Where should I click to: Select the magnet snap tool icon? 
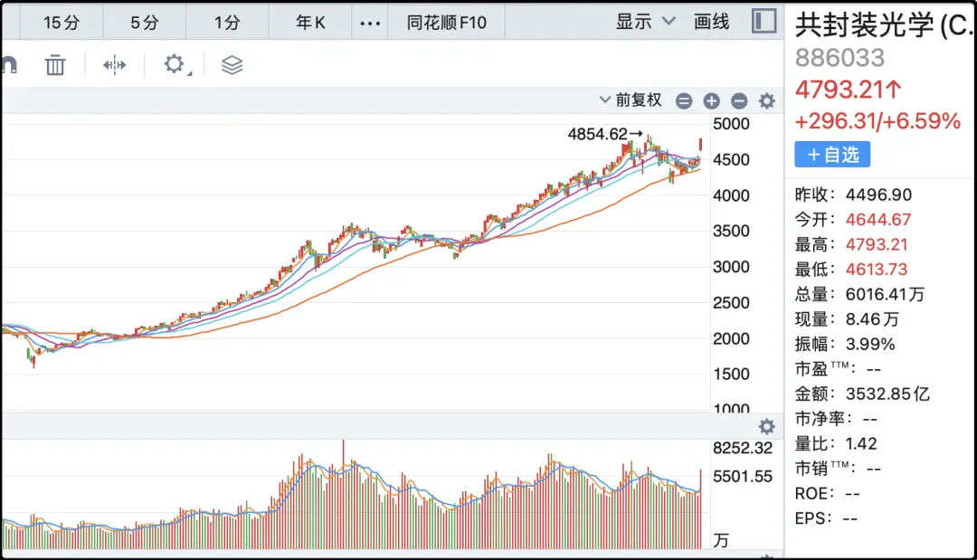(x=8, y=65)
